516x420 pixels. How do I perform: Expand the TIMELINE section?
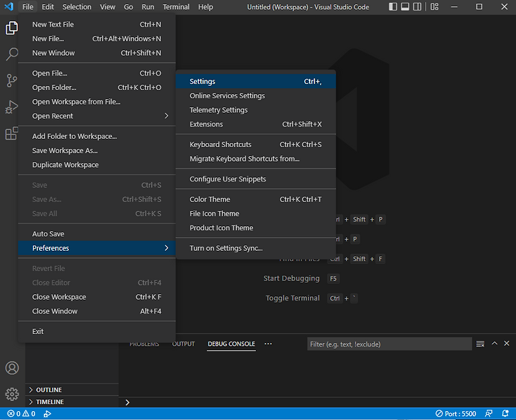(x=72, y=402)
